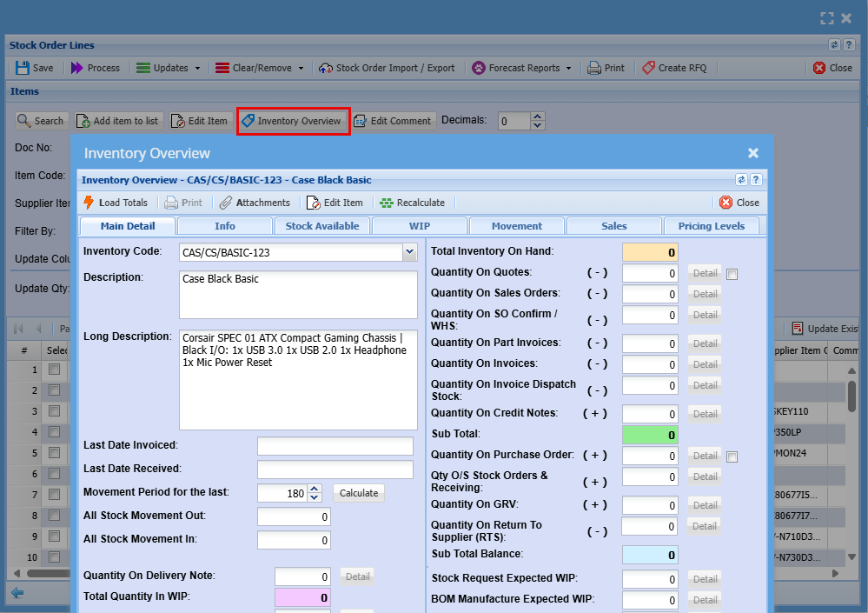Click Add item to list button
Screen dimensions: 868x613
[x=117, y=121]
